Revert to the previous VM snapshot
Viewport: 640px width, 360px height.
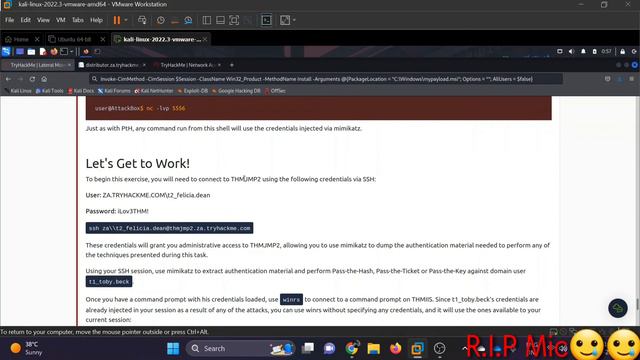pos(175,20)
